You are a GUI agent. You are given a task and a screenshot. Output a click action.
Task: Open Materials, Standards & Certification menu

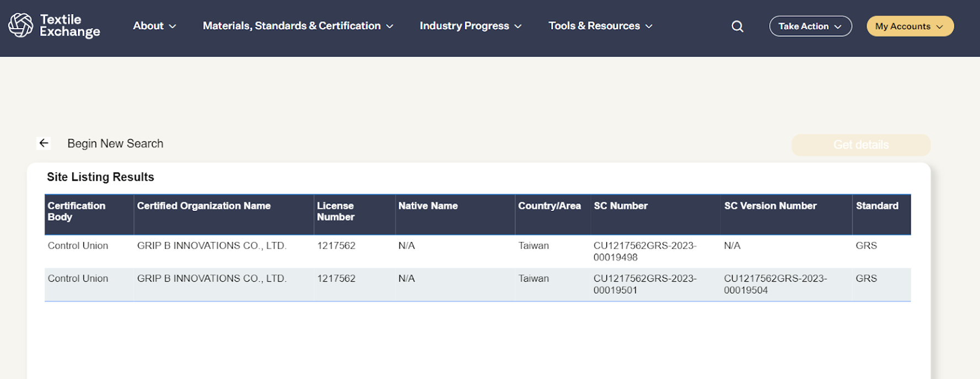[x=298, y=26]
